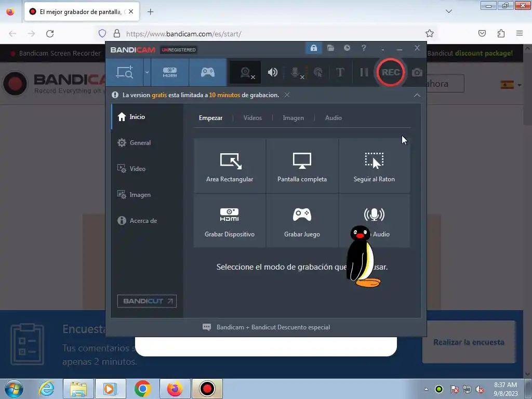Viewport: 532px width, 399px height.
Task: Toggle mouse click effects icon
Action: coord(318,72)
